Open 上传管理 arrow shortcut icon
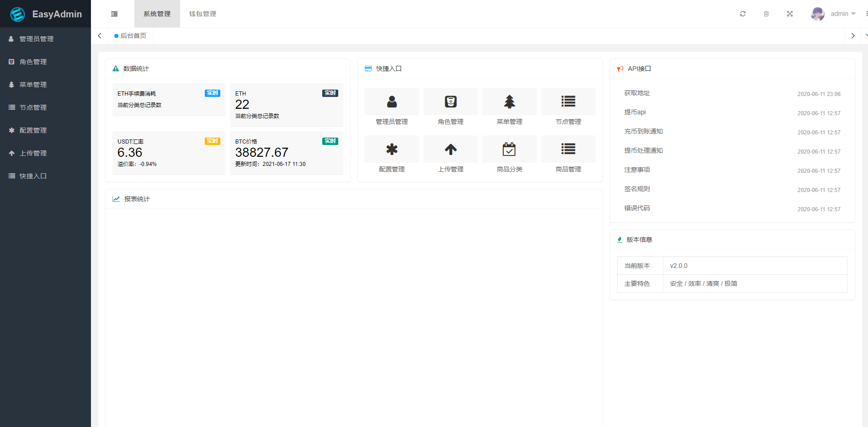Image resolution: width=868 pixels, height=427 pixels. pos(451,149)
